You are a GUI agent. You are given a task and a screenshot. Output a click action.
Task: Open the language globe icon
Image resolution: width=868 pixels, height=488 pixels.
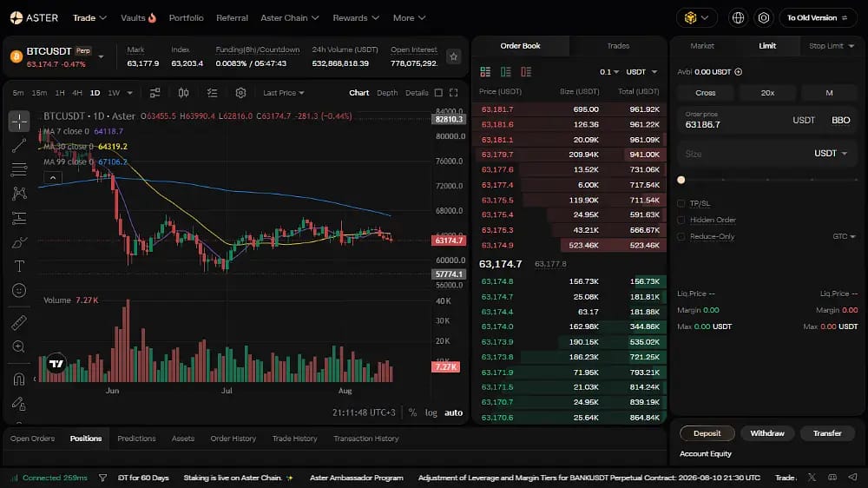(x=738, y=17)
